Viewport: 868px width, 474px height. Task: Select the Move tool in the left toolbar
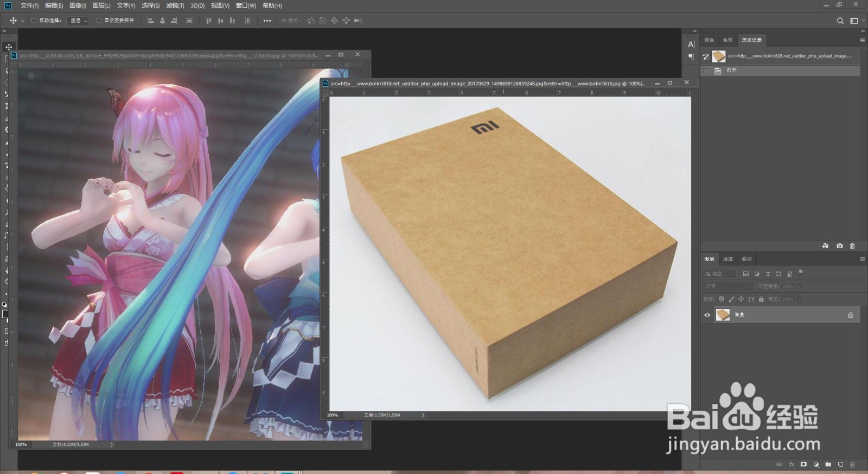(x=9, y=47)
